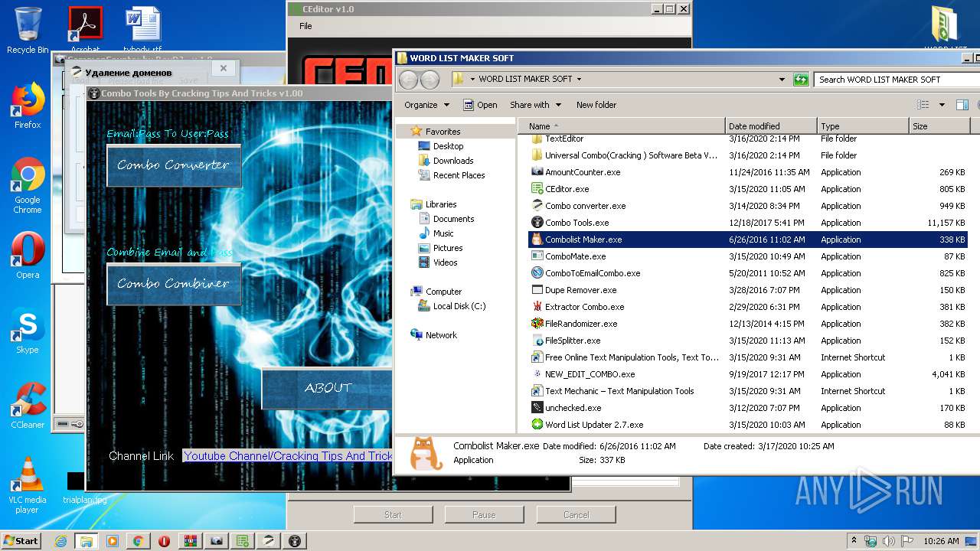Image resolution: width=980 pixels, height=551 pixels.
Task: Click the refresh button beside address bar
Action: click(801, 79)
